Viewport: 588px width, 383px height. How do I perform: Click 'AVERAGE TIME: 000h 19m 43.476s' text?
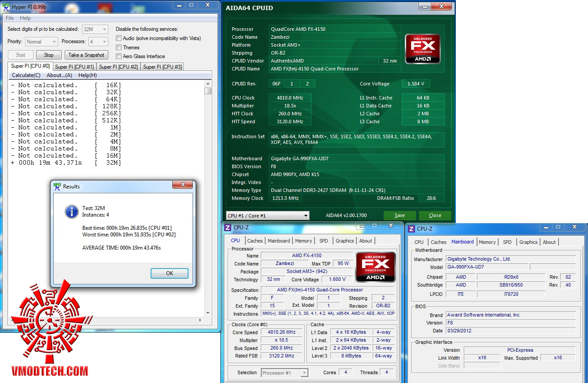pyautogui.click(x=122, y=248)
